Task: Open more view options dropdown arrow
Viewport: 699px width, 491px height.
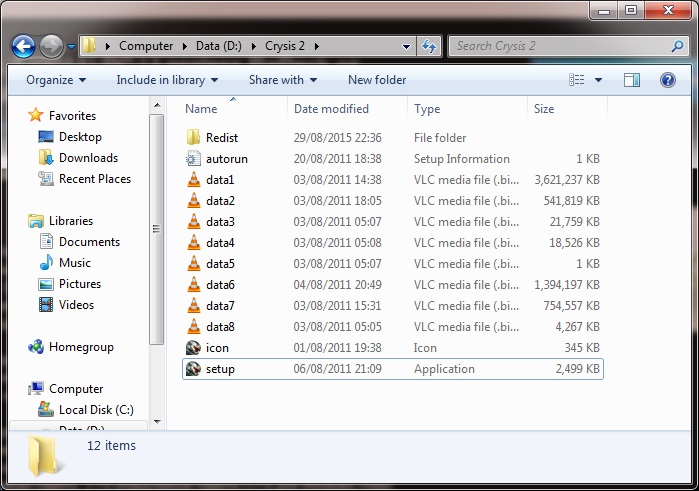Action: pyautogui.click(x=598, y=80)
